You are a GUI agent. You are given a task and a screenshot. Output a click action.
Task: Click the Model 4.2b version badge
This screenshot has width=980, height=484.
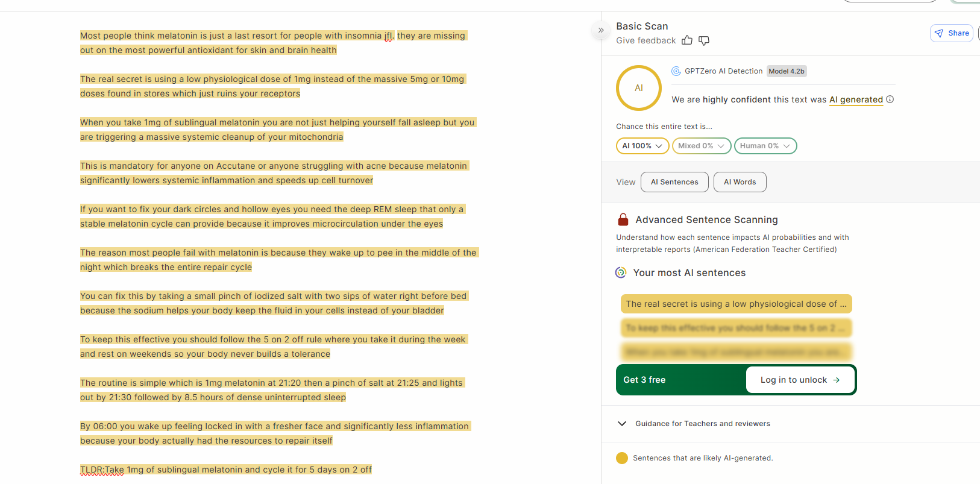point(787,71)
